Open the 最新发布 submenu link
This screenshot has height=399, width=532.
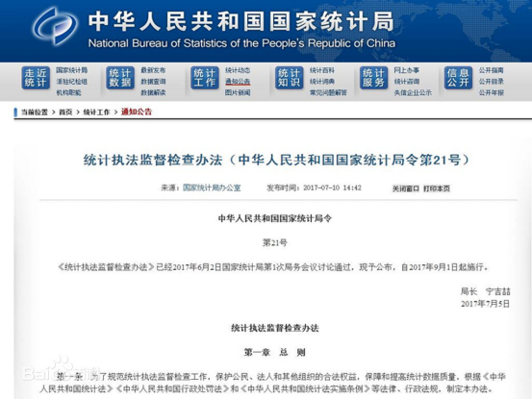click(153, 70)
